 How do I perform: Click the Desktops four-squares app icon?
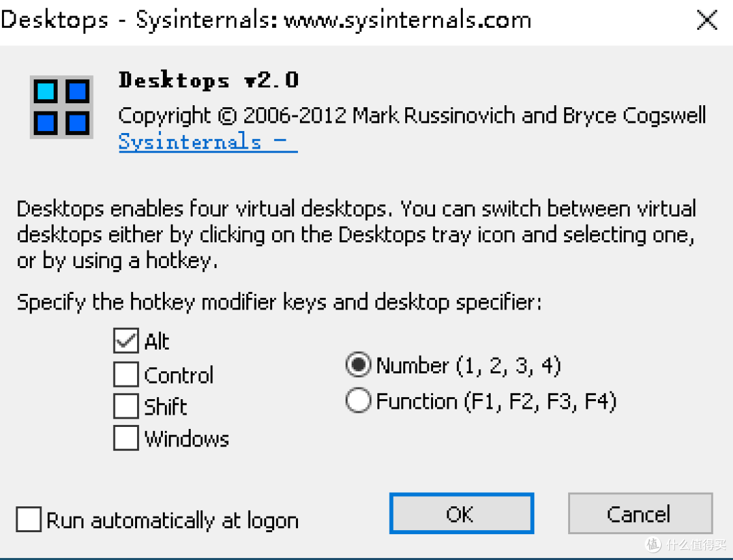[60, 107]
